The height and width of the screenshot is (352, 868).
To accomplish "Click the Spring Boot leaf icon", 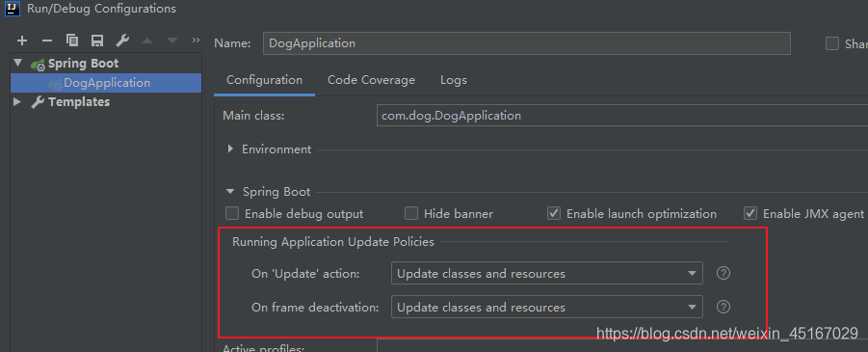I will tap(39, 65).
